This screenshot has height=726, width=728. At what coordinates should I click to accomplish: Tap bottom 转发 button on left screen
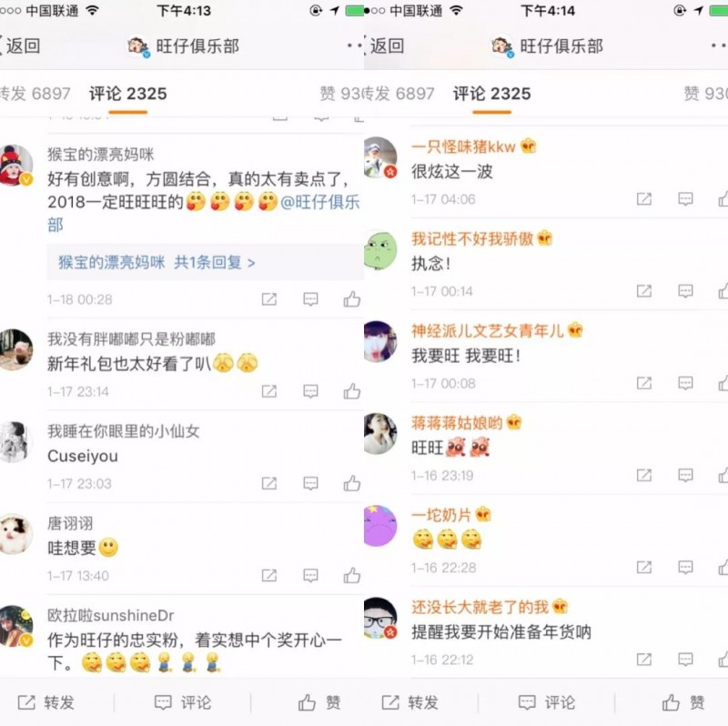click(x=46, y=702)
